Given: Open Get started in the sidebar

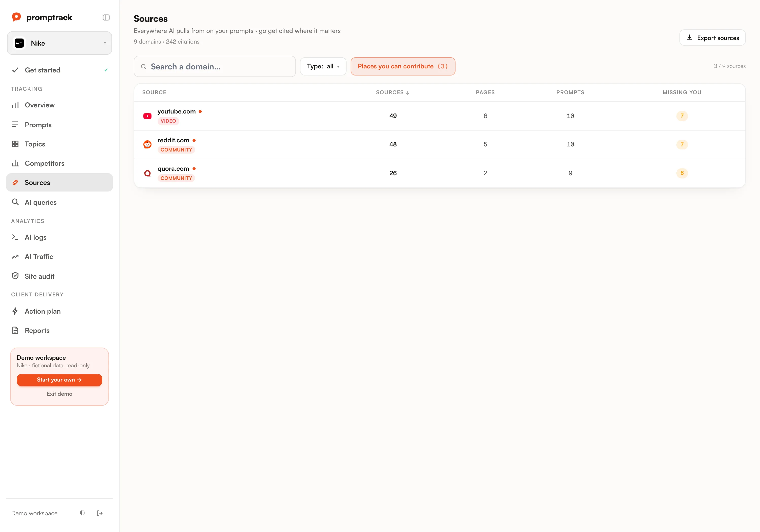Looking at the screenshot, I should [60, 70].
